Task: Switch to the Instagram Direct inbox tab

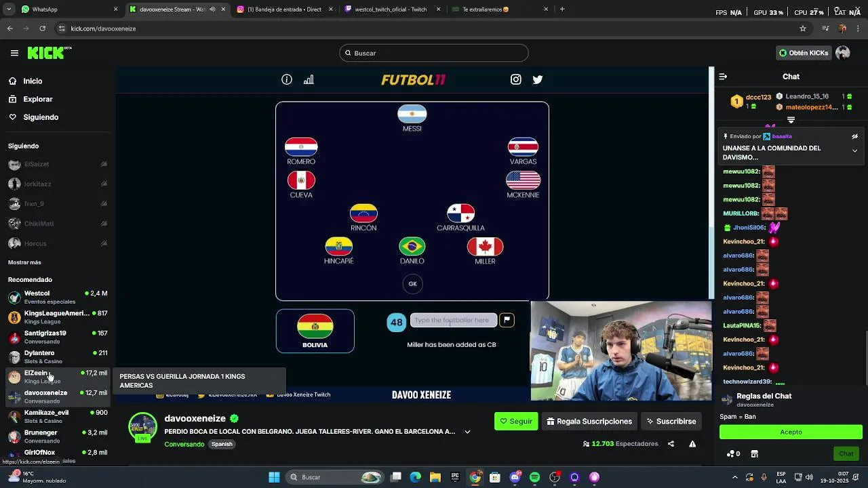Action: pyautogui.click(x=285, y=9)
